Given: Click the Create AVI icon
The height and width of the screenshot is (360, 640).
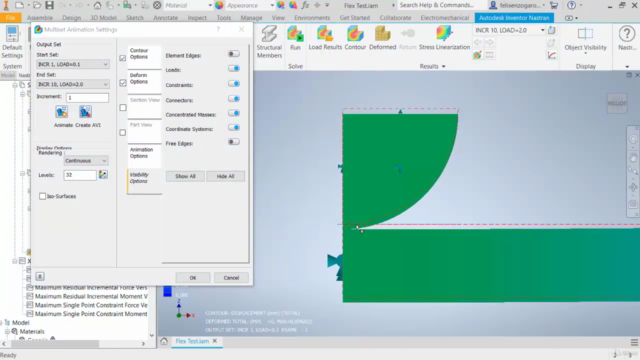Looking at the screenshot, I should 86,112.
